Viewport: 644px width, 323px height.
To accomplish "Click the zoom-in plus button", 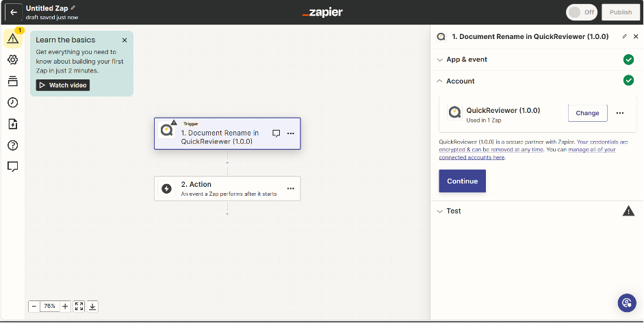I will click(65, 307).
